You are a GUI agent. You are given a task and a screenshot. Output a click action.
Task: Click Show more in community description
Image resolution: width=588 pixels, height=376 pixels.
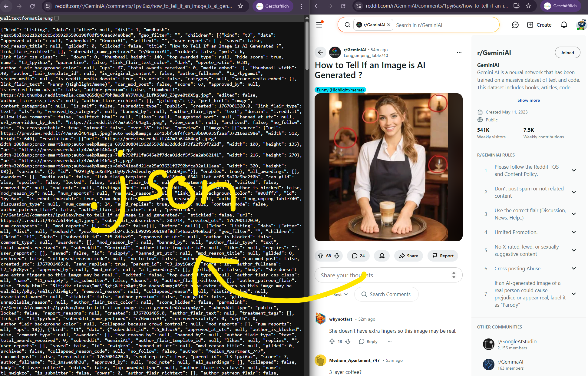(528, 100)
